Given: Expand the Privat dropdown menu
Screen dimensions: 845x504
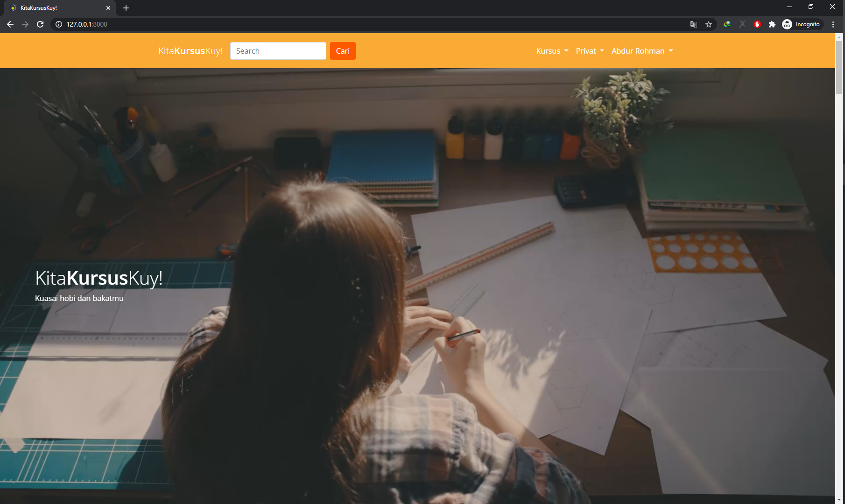Looking at the screenshot, I should tap(590, 51).
